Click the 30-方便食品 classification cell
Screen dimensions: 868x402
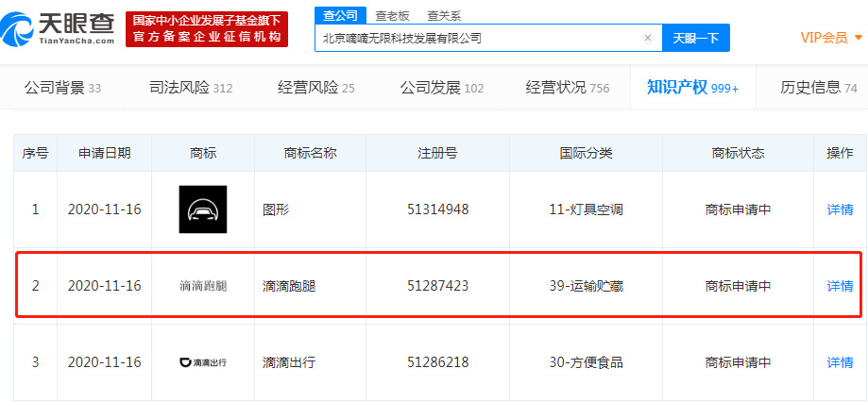click(x=587, y=362)
